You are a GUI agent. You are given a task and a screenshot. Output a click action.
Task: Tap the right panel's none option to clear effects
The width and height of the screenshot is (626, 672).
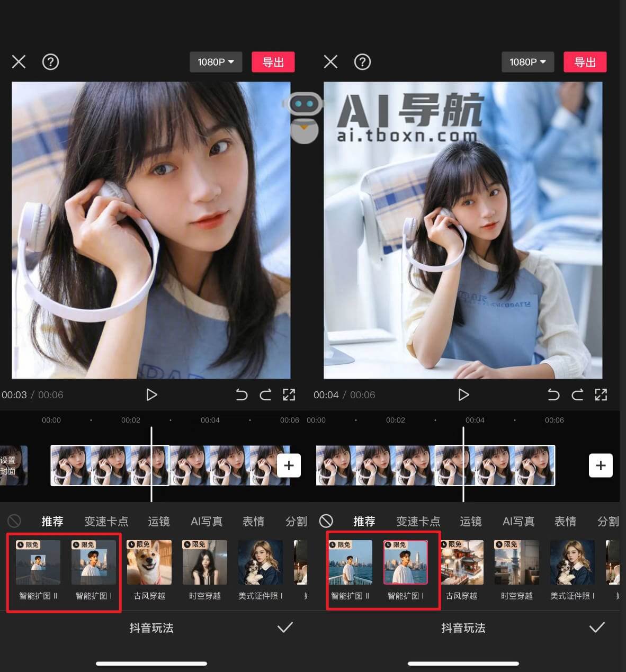[x=326, y=521]
